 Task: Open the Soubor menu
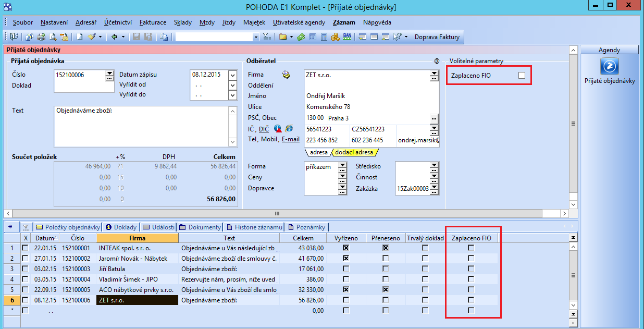pos(23,22)
